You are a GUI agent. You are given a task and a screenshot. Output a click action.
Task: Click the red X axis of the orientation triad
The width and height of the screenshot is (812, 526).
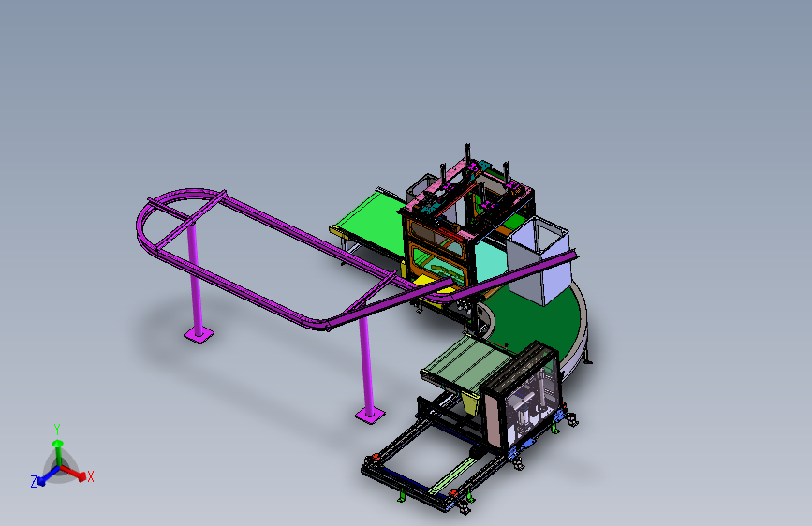tap(74, 473)
